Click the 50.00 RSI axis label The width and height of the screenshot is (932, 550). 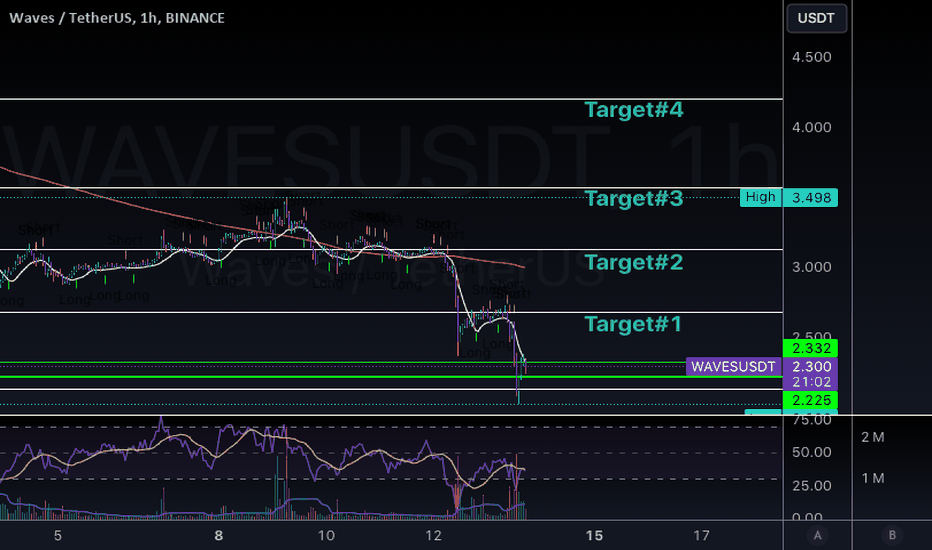[x=811, y=452]
